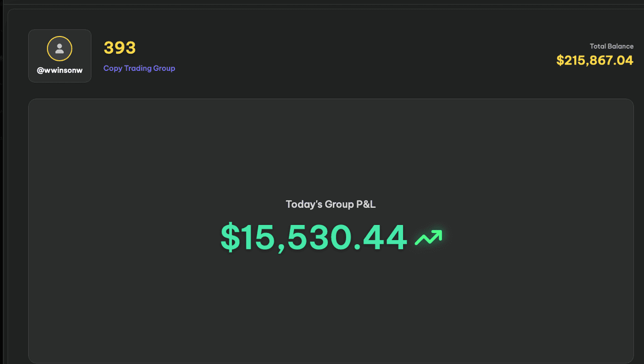Click the profile card around the avatar
644x364 pixels.
coord(60,56)
